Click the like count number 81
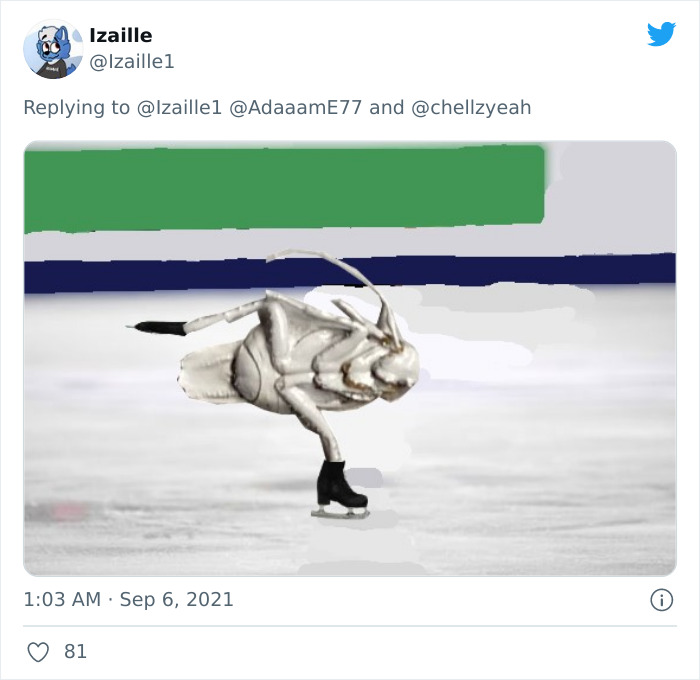 point(76,652)
